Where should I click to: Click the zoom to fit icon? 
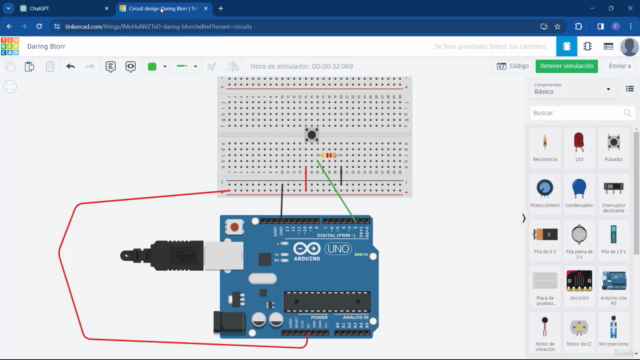(x=10, y=87)
